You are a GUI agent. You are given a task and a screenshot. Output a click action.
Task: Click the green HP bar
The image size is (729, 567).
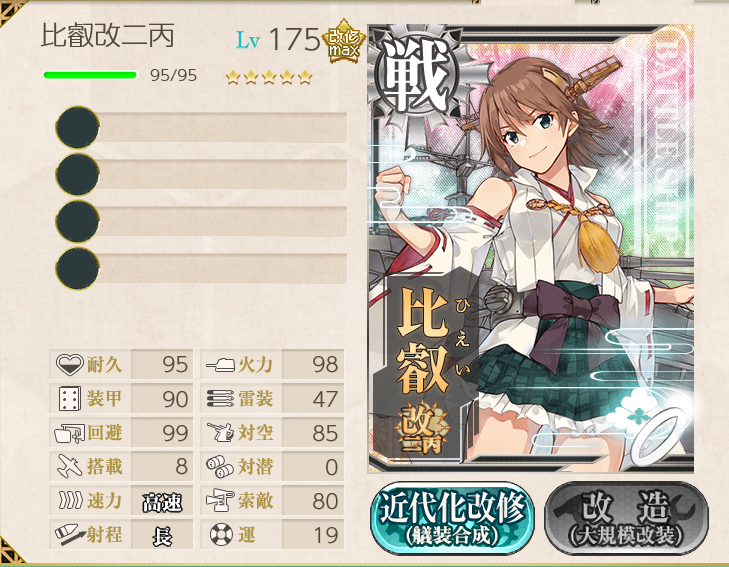[x=91, y=75]
